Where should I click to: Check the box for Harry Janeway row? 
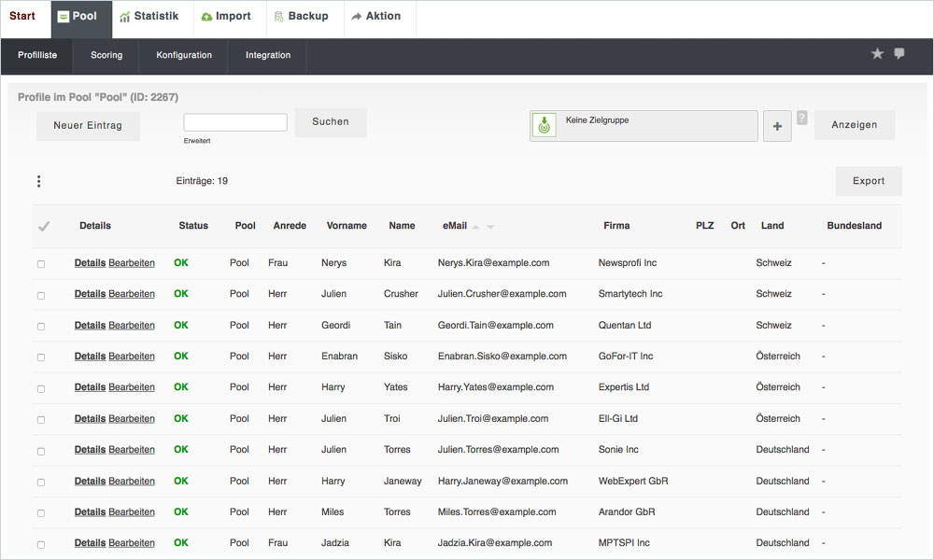[41, 483]
